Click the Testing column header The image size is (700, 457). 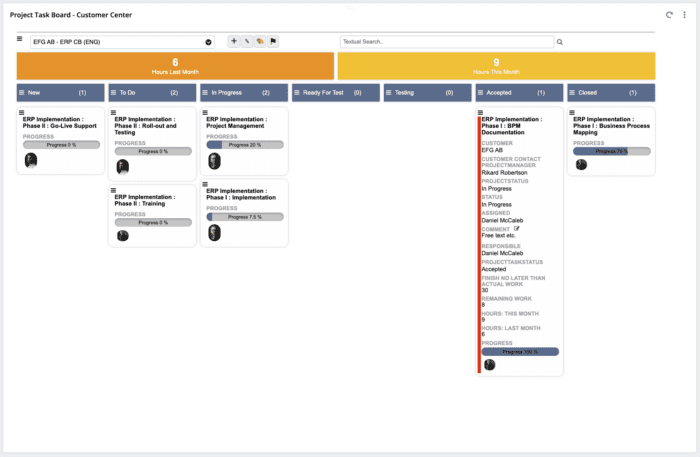(428, 92)
